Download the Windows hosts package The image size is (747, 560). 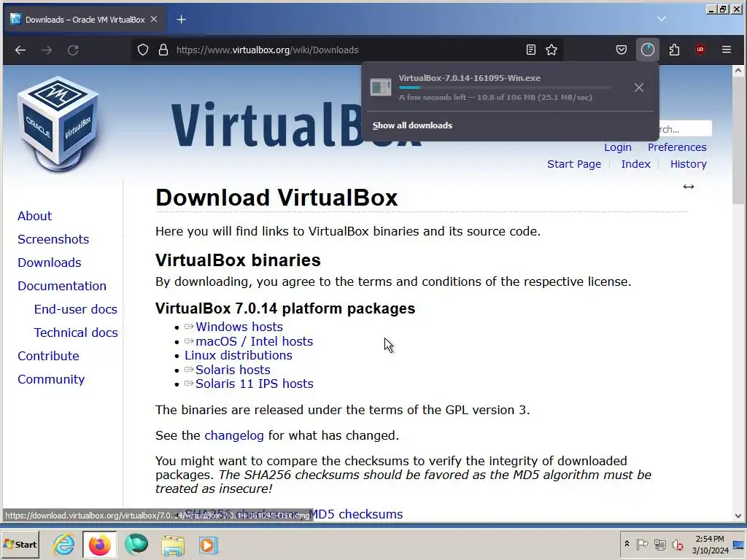(239, 327)
